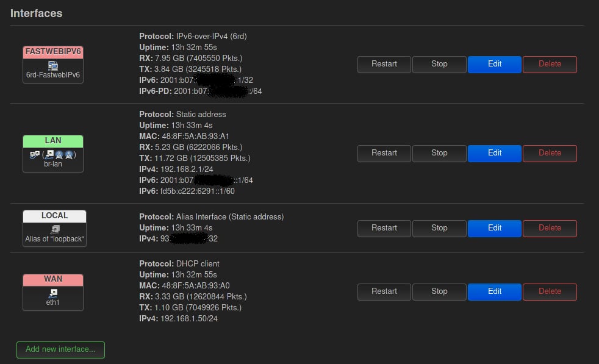Delete the LAN interface

tap(550, 153)
